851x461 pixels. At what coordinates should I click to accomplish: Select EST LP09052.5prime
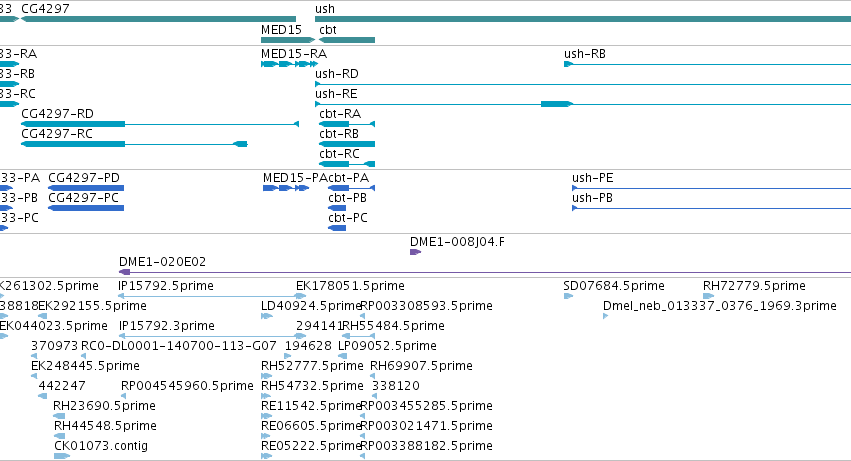click(342, 356)
